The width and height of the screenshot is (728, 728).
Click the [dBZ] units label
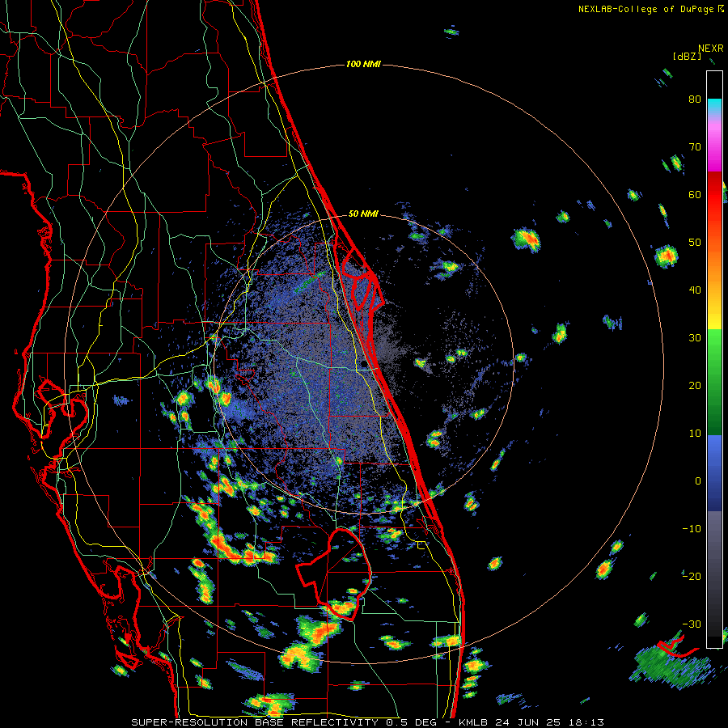(687, 57)
